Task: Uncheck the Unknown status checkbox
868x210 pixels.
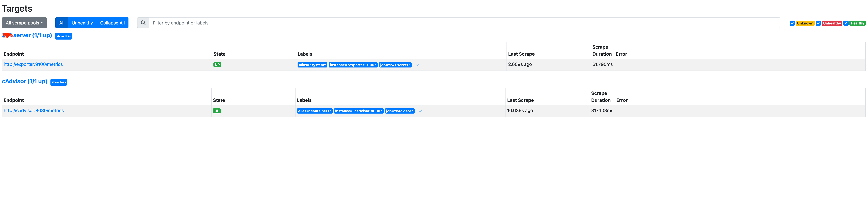Action: tap(792, 23)
